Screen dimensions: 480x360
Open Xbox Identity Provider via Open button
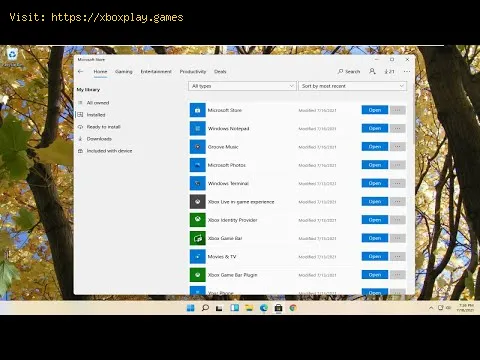coord(375,220)
